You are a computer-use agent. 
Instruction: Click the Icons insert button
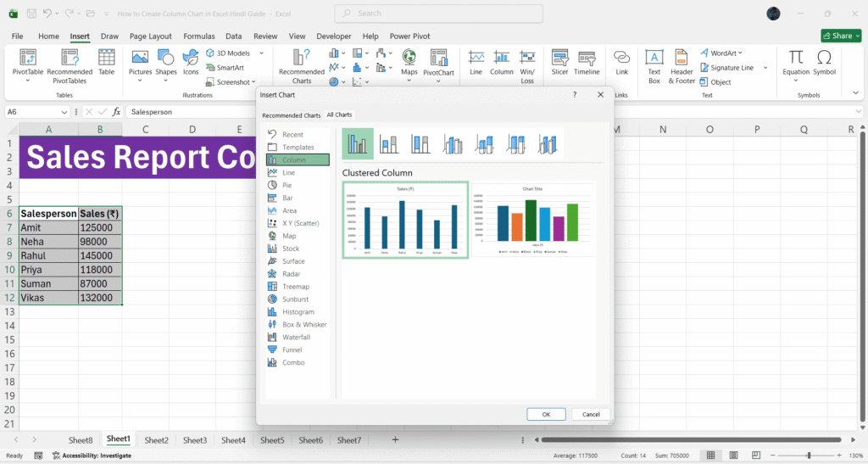[191, 62]
